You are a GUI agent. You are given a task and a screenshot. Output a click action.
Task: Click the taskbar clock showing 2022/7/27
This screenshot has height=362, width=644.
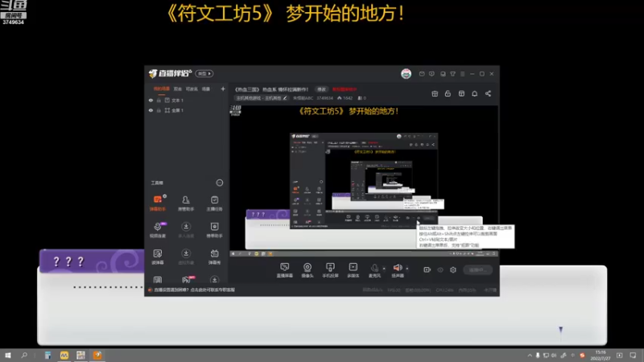(x=601, y=356)
